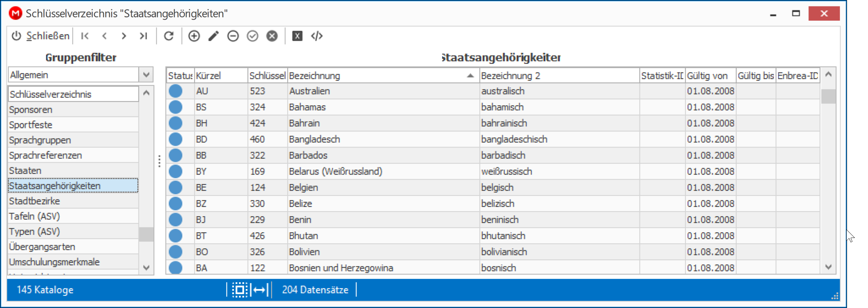The width and height of the screenshot is (868, 308).
Task: Select Übergangsarten catalog entry
Action: click(73, 247)
